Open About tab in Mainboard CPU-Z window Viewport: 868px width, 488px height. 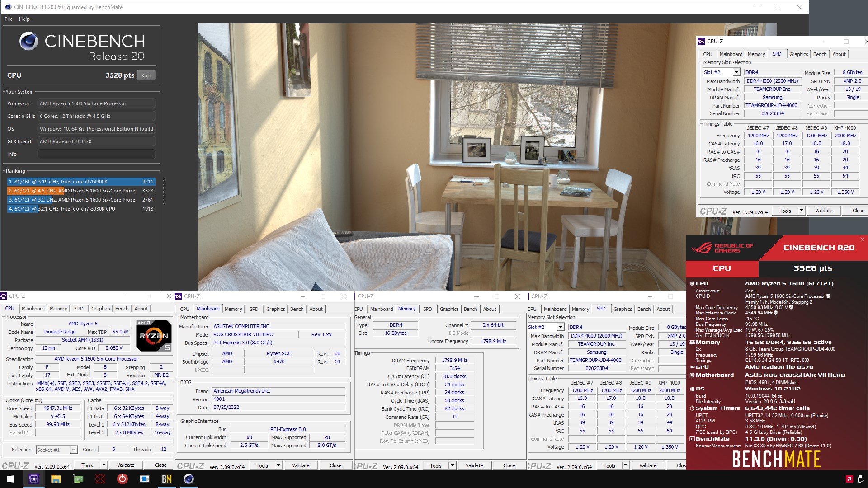[x=316, y=309]
